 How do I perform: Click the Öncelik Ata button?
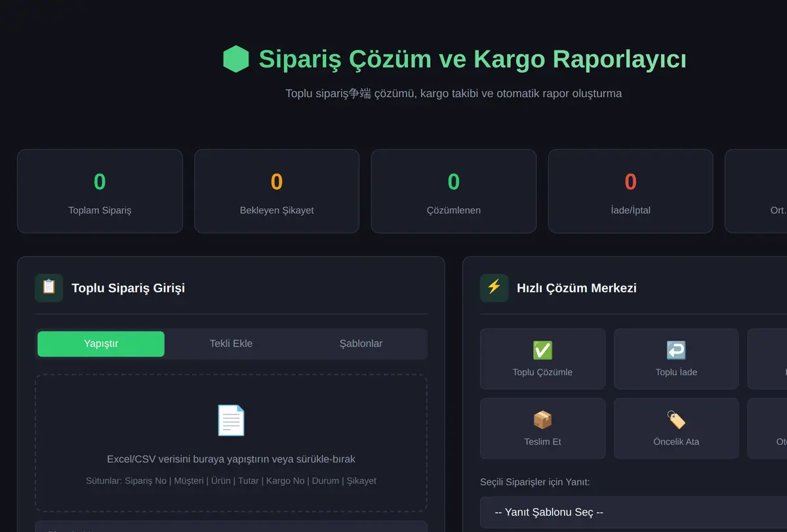[x=676, y=428]
